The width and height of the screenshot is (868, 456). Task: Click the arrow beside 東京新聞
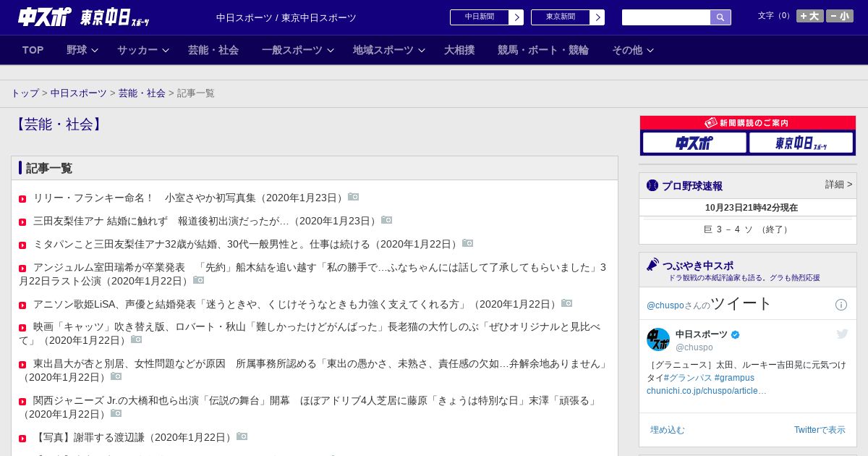pos(597,17)
